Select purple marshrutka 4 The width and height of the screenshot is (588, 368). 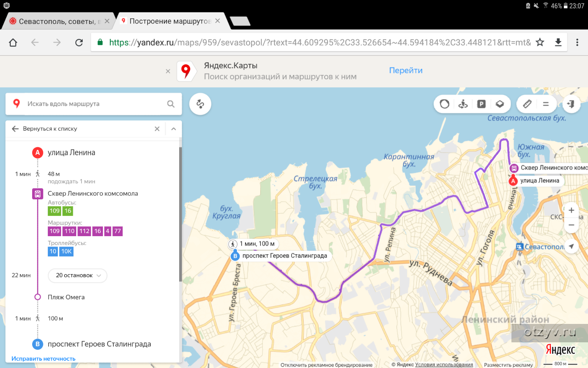(108, 231)
